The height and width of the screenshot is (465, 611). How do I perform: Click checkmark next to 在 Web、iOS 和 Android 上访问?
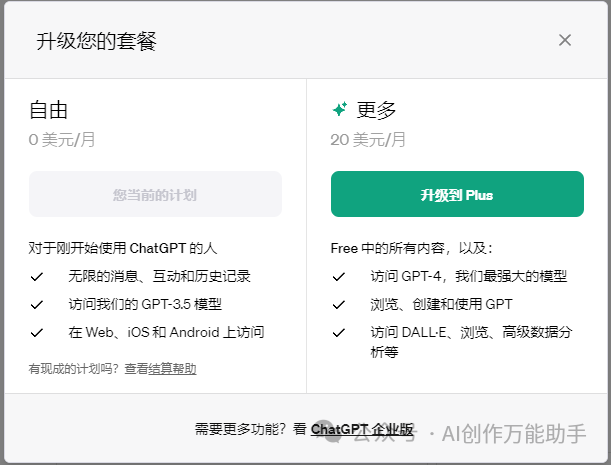tap(37, 332)
